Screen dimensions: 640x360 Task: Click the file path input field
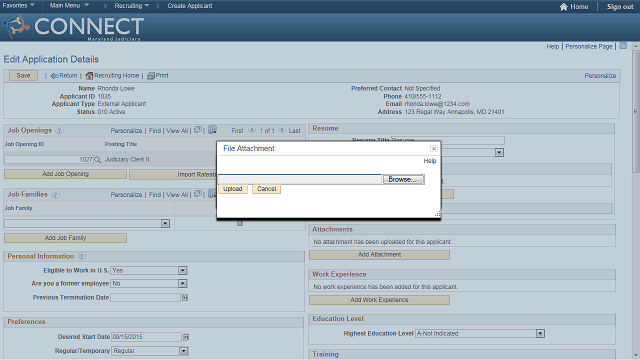click(300, 179)
